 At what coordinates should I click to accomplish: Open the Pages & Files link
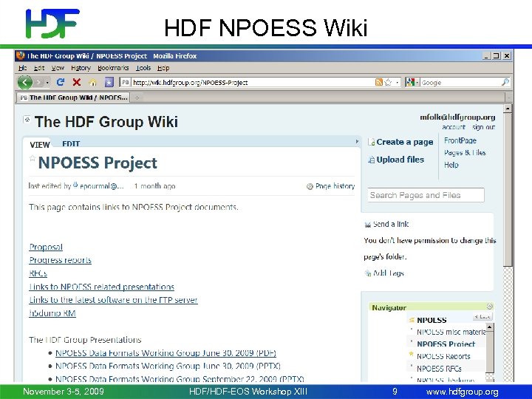point(465,153)
